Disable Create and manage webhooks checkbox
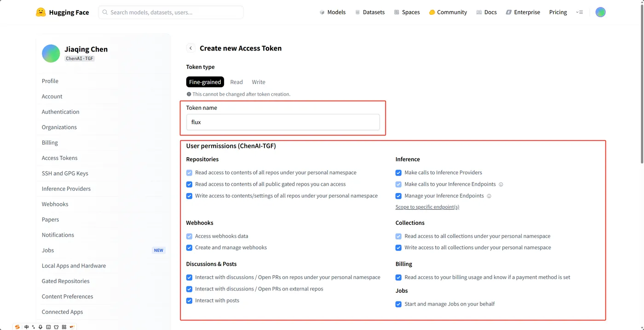 point(189,248)
